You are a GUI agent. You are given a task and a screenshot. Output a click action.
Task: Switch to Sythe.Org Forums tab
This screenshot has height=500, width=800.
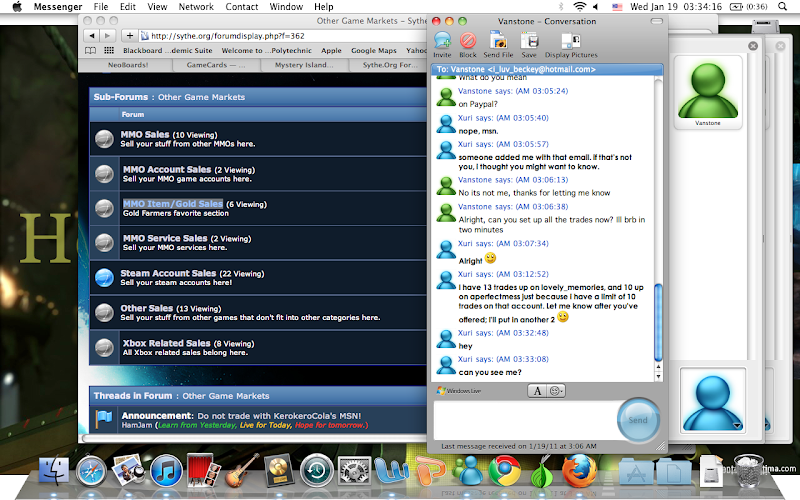pos(388,65)
